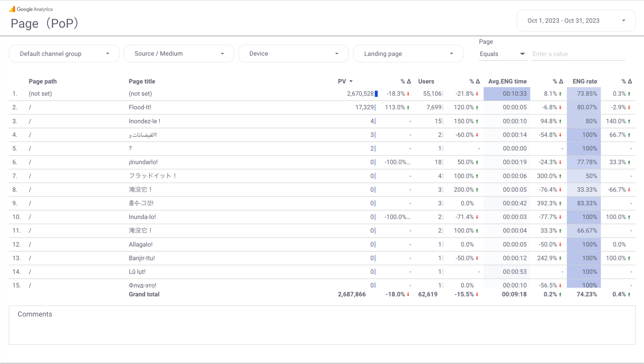
Task: Sort by the Users column header
Action: tap(426, 81)
